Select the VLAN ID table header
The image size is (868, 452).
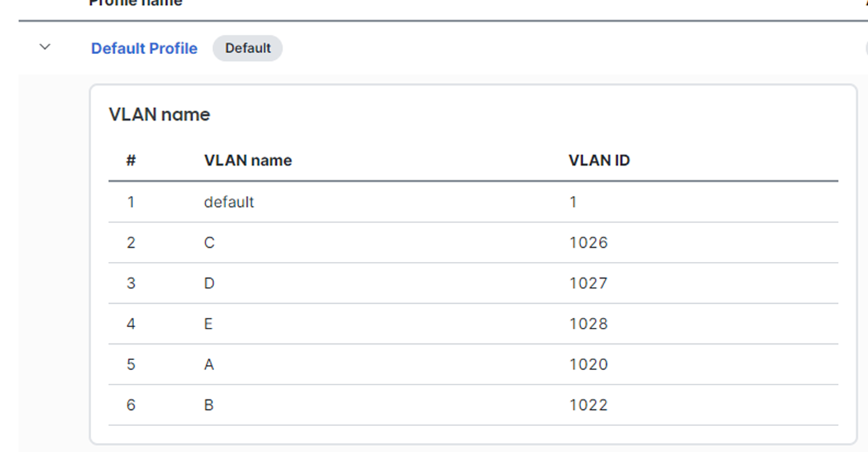pyautogui.click(x=599, y=160)
